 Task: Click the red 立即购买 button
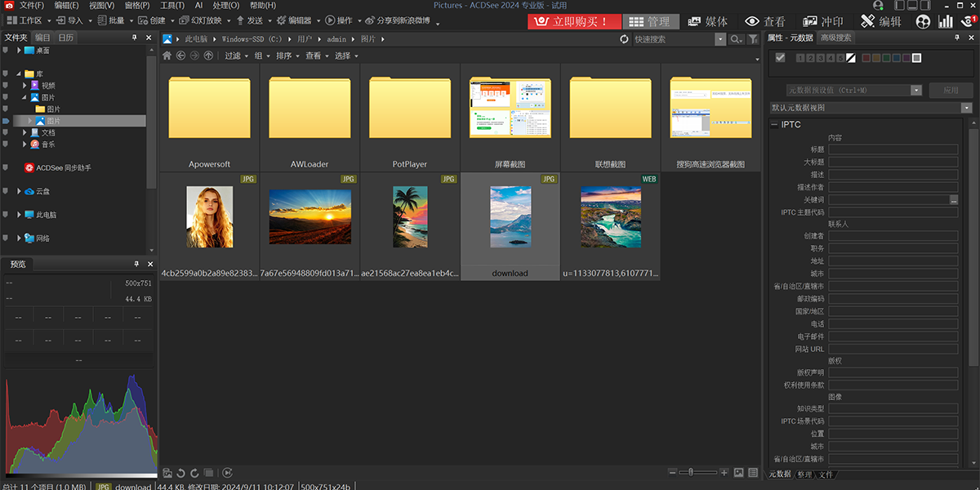[x=573, y=21]
